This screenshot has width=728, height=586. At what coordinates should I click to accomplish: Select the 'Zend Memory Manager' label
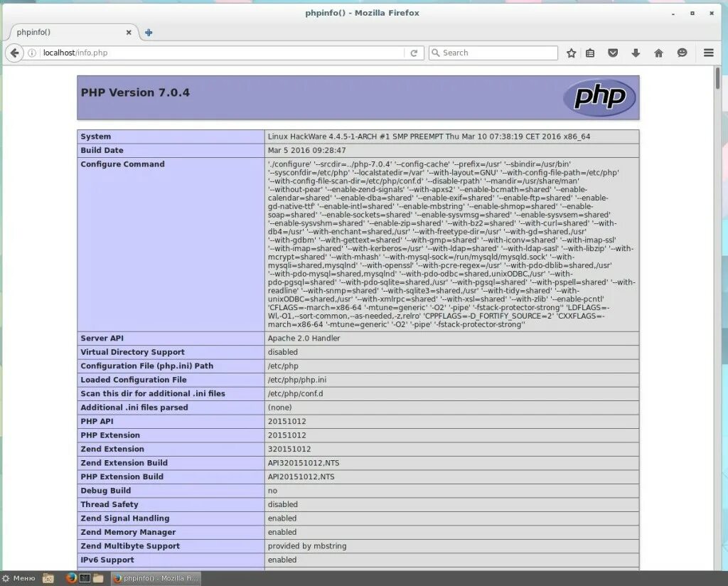pos(128,532)
